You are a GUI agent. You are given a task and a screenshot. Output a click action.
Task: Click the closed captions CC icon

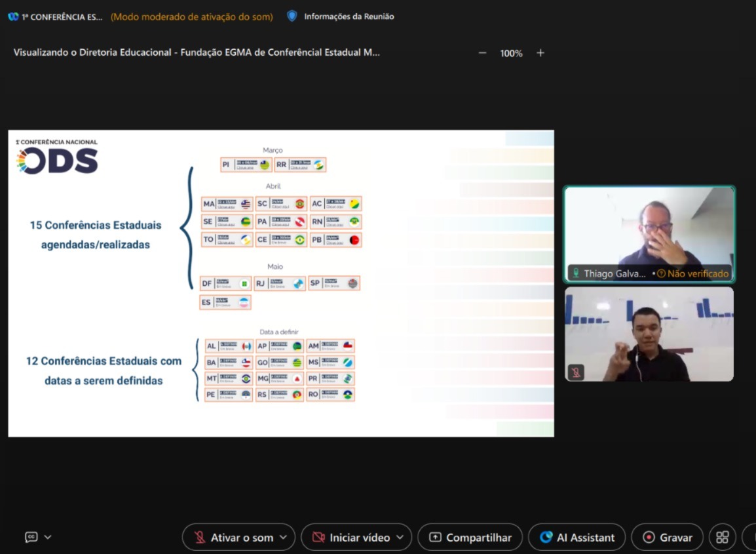[x=31, y=537]
